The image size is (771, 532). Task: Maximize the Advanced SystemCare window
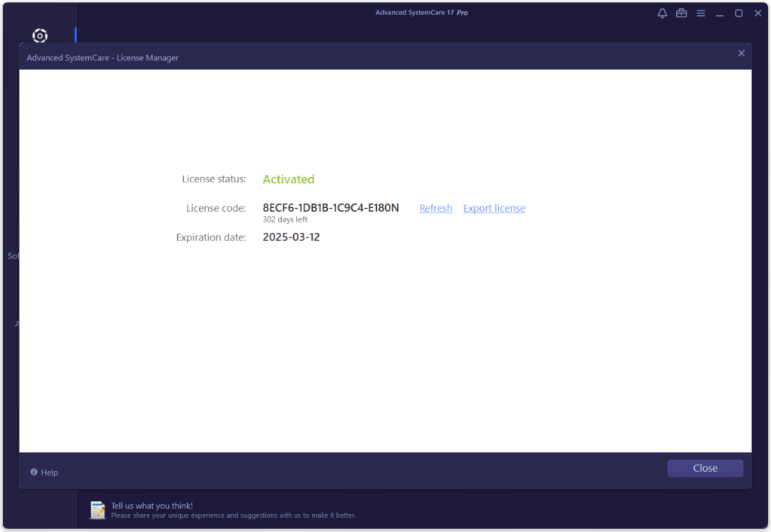[x=739, y=14]
